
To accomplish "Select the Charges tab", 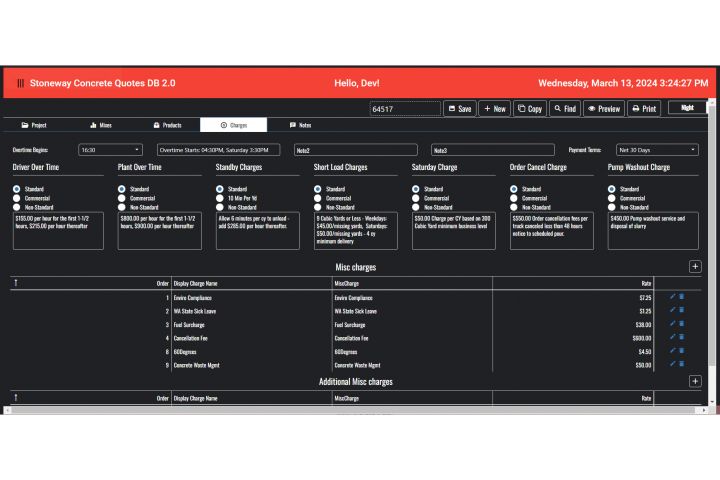I will [233, 125].
